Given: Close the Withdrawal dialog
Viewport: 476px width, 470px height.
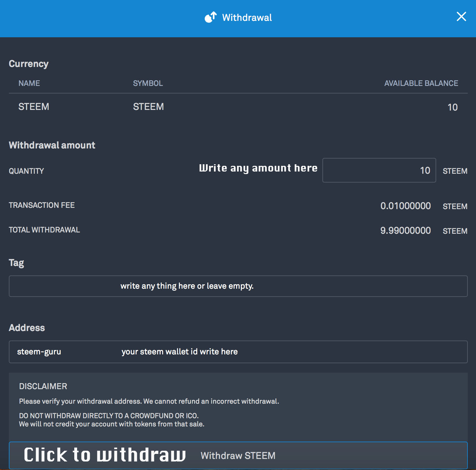Looking at the screenshot, I should [x=461, y=16].
